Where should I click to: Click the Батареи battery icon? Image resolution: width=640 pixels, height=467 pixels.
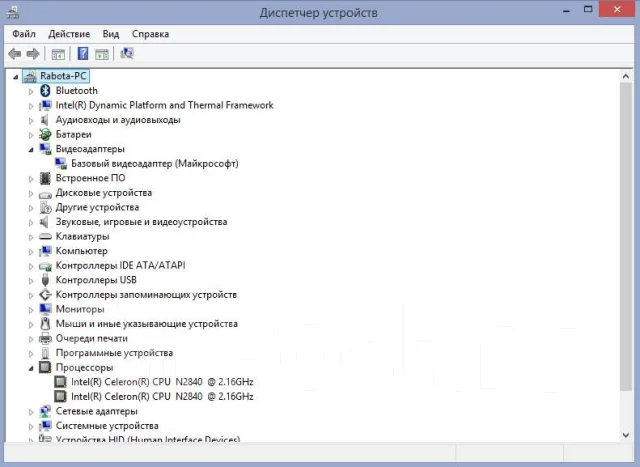click(x=45, y=134)
